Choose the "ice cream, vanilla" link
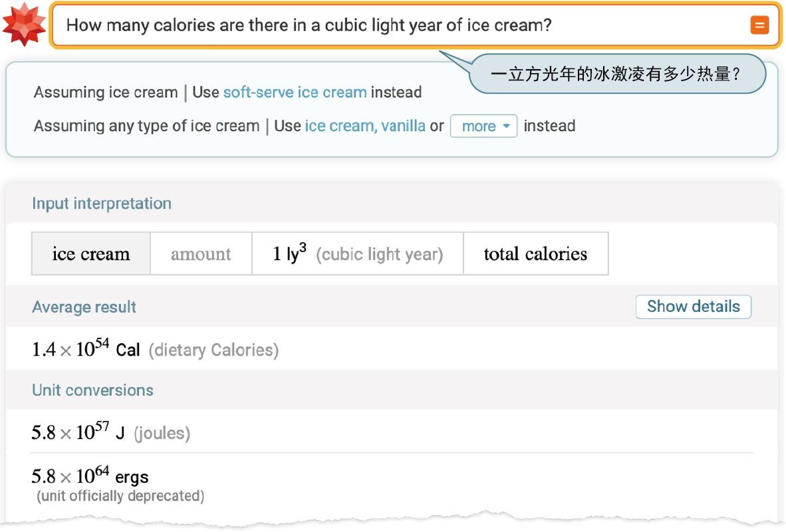This screenshot has height=532, width=786. pos(364,126)
